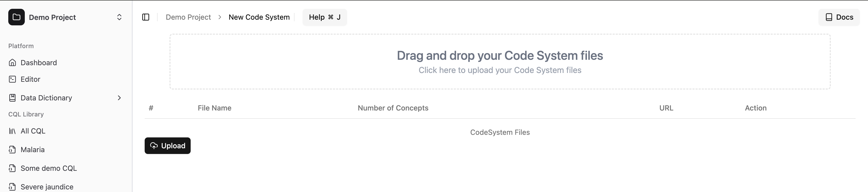This screenshot has height=192, width=868.
Task: Open All CQL from the CQL Library
Action: tap(33, 131)
